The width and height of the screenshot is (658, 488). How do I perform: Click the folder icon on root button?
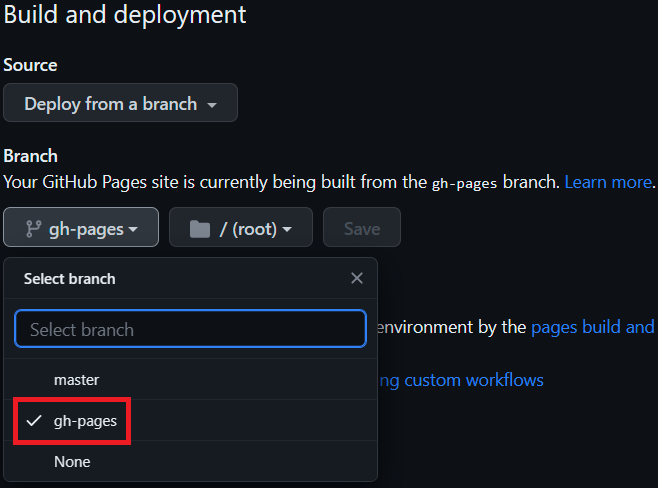pos(200,229)
